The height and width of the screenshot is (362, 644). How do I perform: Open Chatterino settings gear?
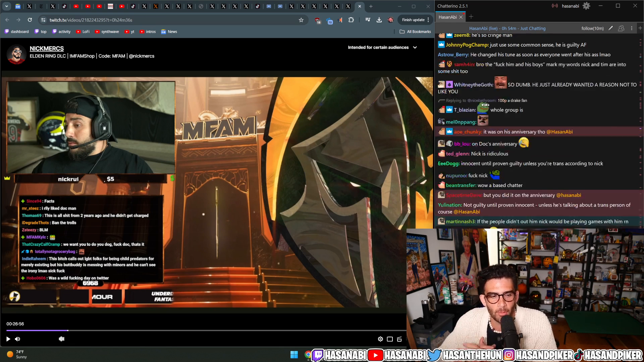point(586,6)
